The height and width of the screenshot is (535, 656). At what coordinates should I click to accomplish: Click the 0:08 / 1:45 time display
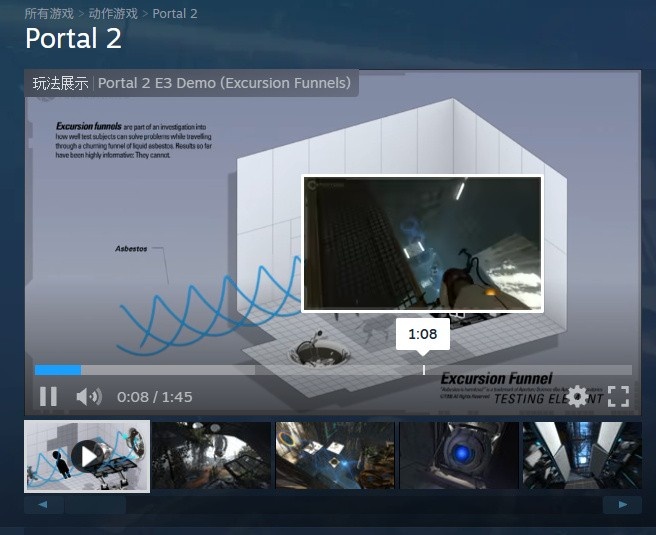(x=155, y=397)
